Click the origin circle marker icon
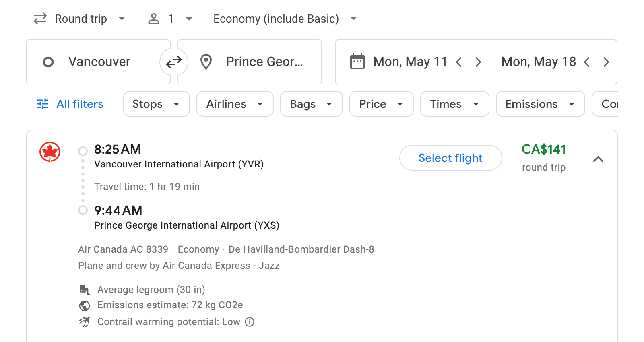The image size is (644, 342). [49, 62]
